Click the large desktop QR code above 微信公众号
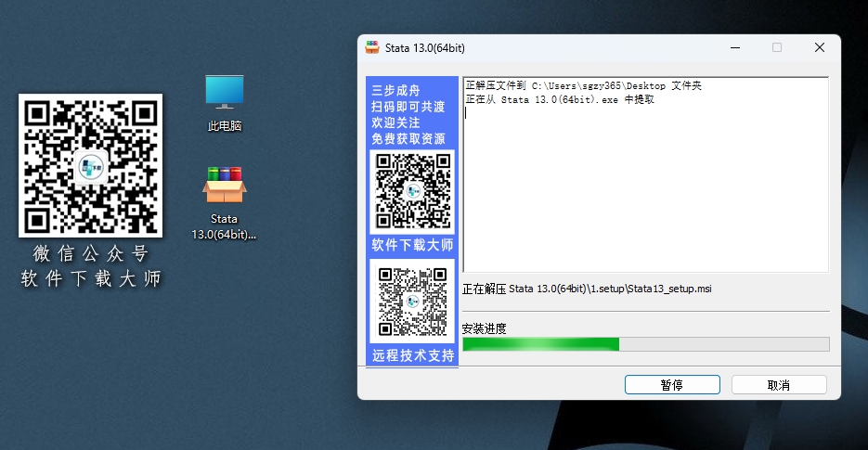Viewport: 868px width, 450px height. 90,165
